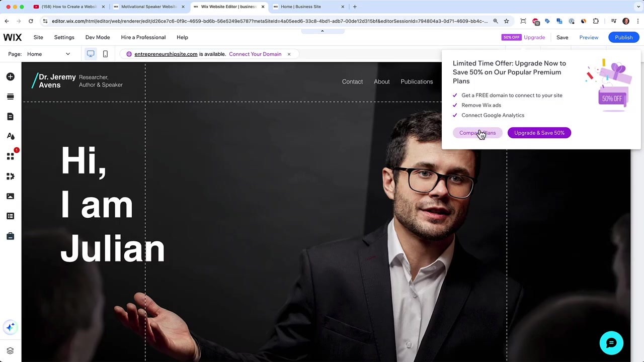This screenshot has width=644, height=362.
Task: Open the Site Design panel
Action: [10, 136]
